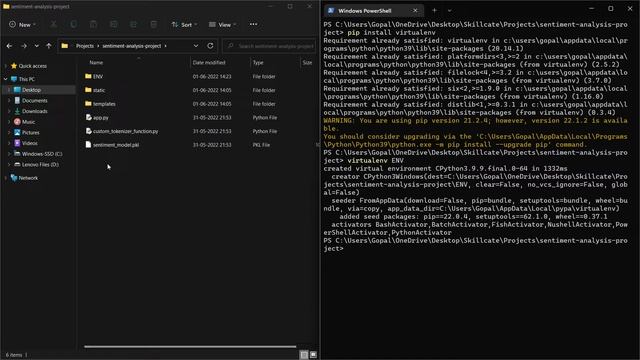Select Windows-SSD (C:) drive
The width and height of the screenshot is (640, 360).
(42, 154)
